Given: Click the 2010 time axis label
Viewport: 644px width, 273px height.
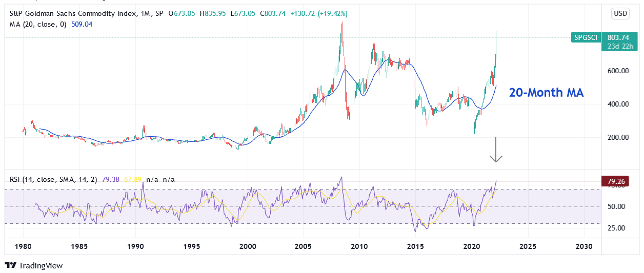Looking at the screenshot, I should point(359,246).
